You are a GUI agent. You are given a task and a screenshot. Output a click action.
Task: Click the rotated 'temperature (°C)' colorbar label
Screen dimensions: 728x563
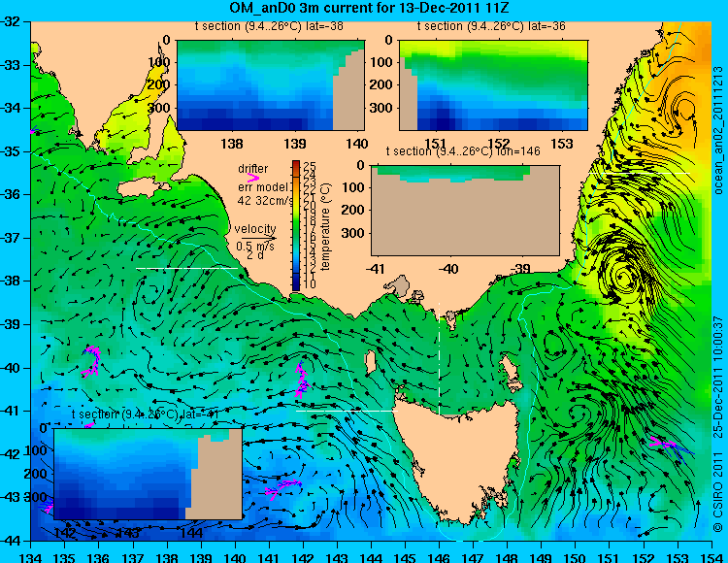click(325, 226)
